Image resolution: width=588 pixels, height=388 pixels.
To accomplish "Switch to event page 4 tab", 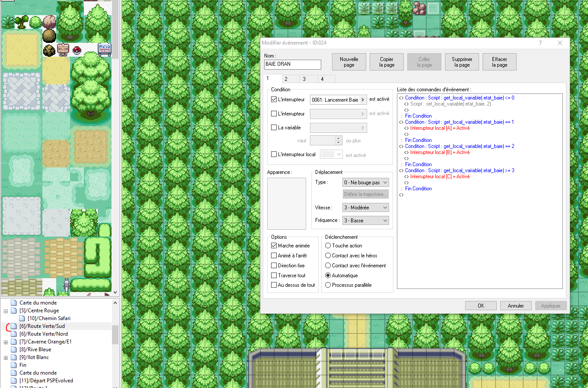I will (327, 79).
